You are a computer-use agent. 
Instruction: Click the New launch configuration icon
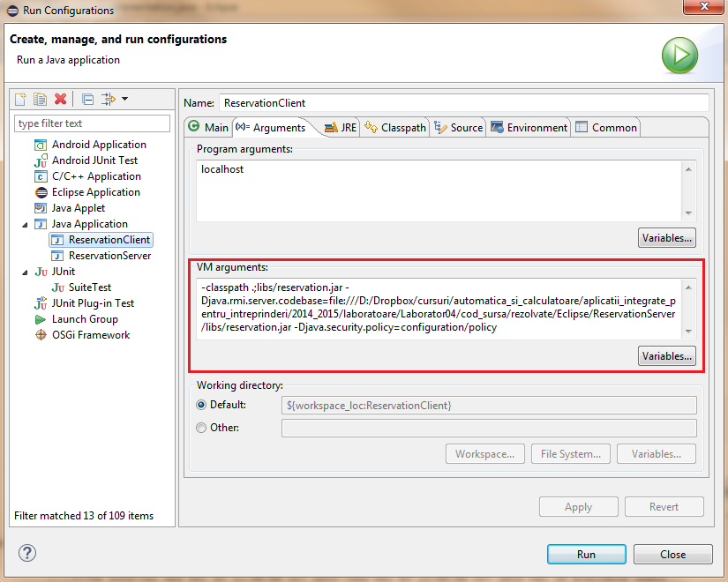coord(20,99)
